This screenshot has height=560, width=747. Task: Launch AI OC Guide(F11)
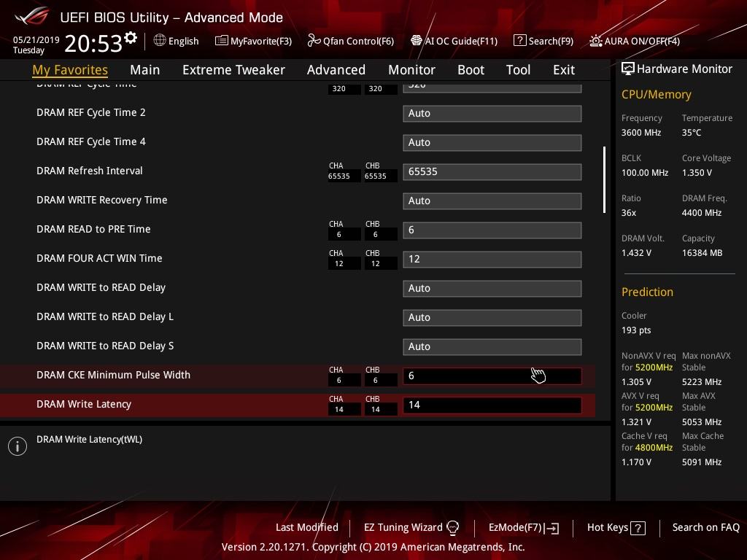[x=454, y=41]
